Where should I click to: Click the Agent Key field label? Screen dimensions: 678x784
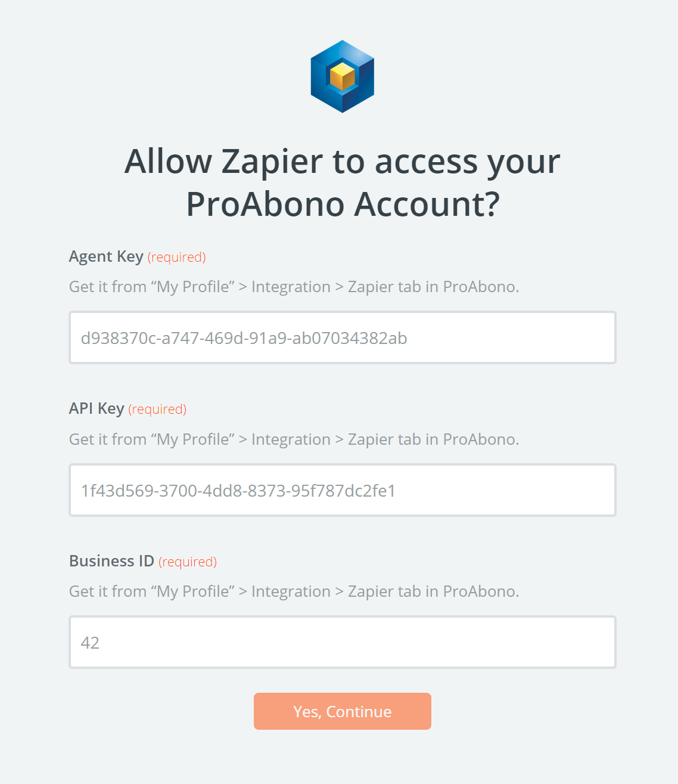(x=106, y=256)
